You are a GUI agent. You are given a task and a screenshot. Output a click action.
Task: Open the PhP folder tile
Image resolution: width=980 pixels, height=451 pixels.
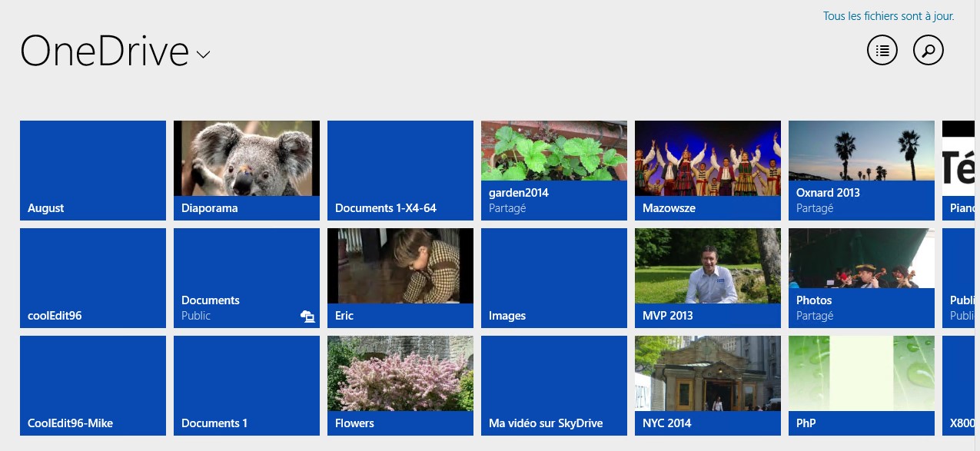(x=862, y=386)
